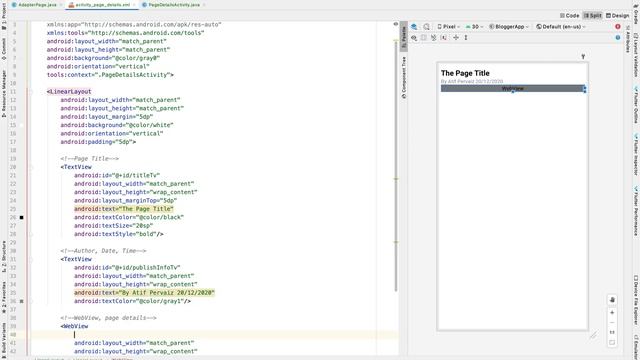640x360 pixels.
Task: Open the Layout Validation tool window
Action: [636, 55]
